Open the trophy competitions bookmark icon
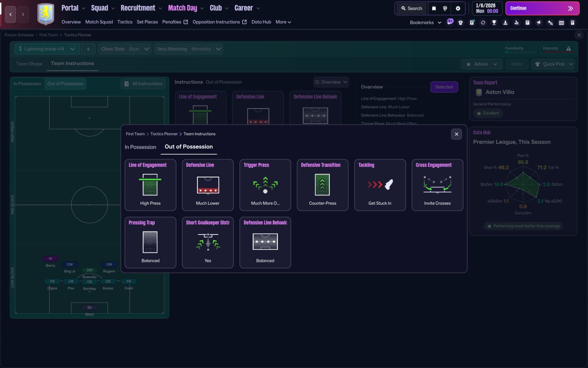 pyautogui.click(x=494, y=23)
